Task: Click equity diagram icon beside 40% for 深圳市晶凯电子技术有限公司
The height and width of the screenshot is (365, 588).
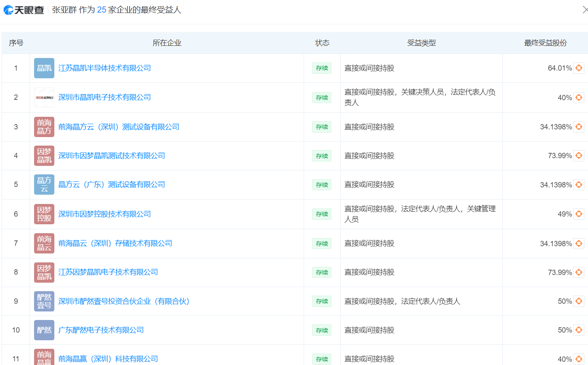Action: (x=579, y=97)
